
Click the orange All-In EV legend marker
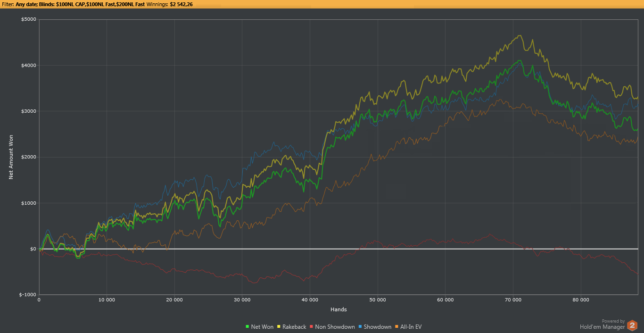[396, 327]
